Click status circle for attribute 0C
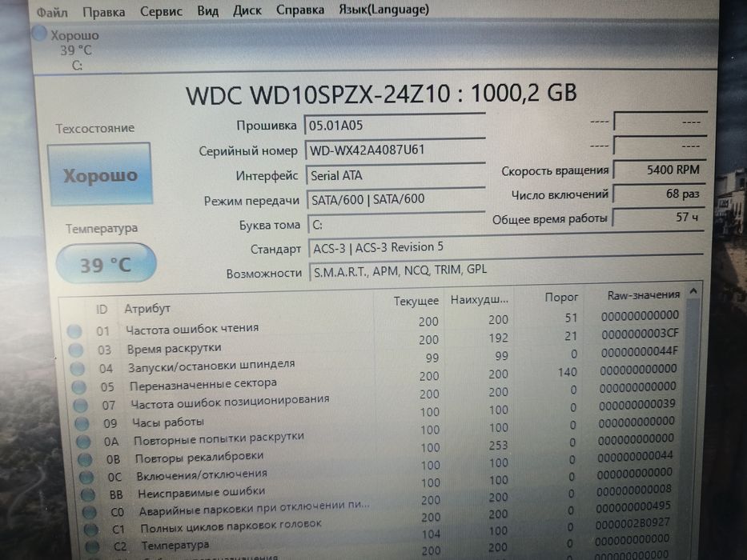The image size is (747, 560). [86, 477]
